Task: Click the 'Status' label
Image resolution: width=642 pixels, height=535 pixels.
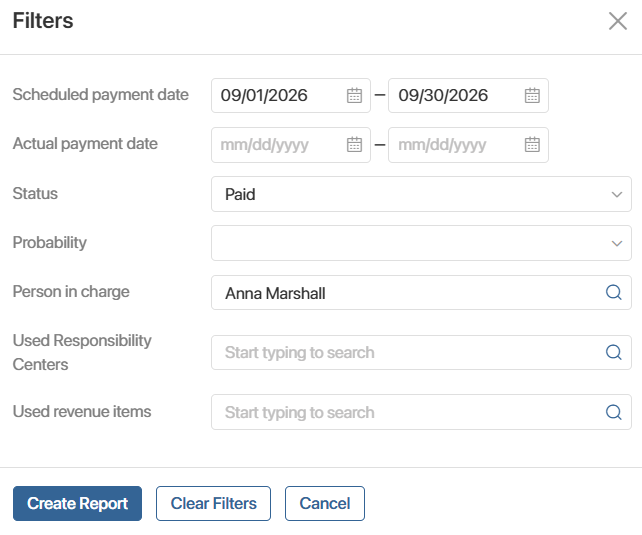Action: (35, 193)
